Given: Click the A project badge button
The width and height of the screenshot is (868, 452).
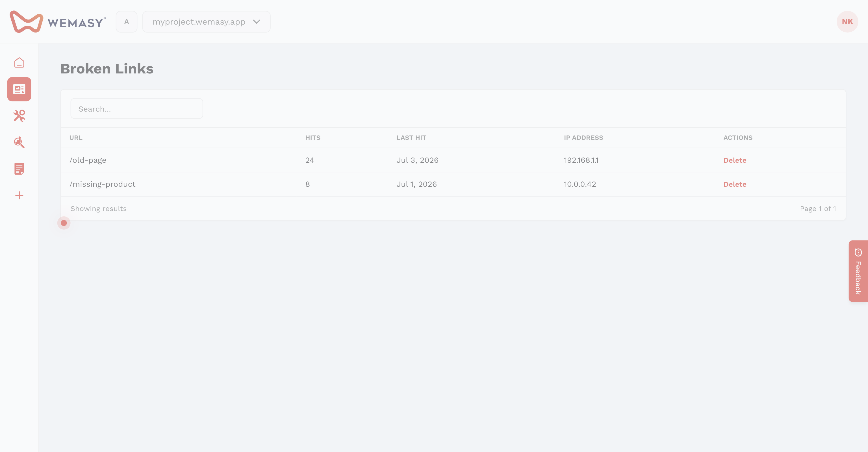Looking at the screenshot, I should tap(126, 22).
